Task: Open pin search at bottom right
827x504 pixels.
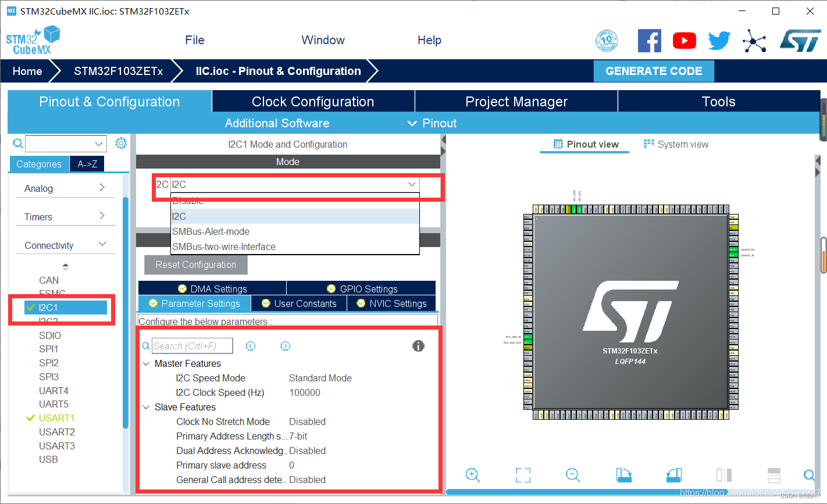Action: point(810,476)
